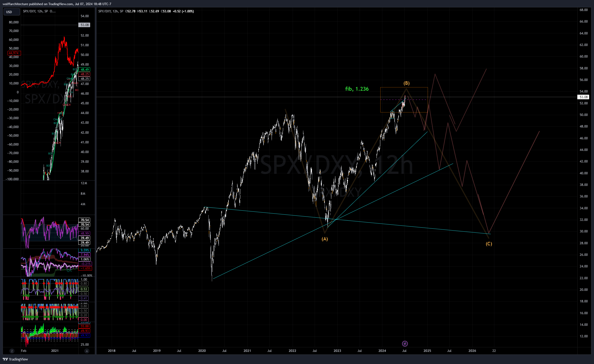
Task: Click the green fib, 1.236 annotation
Action: [x=357, y=89]
